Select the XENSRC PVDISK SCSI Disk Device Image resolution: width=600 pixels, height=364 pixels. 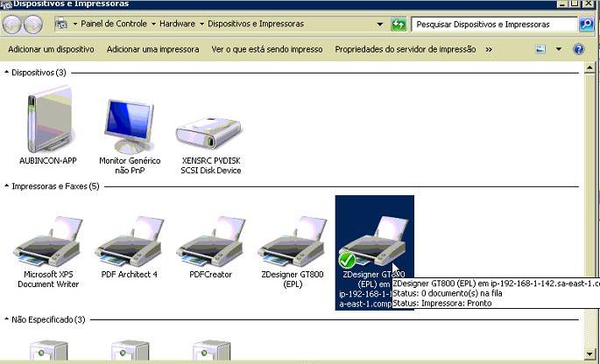tap(210, 144)
